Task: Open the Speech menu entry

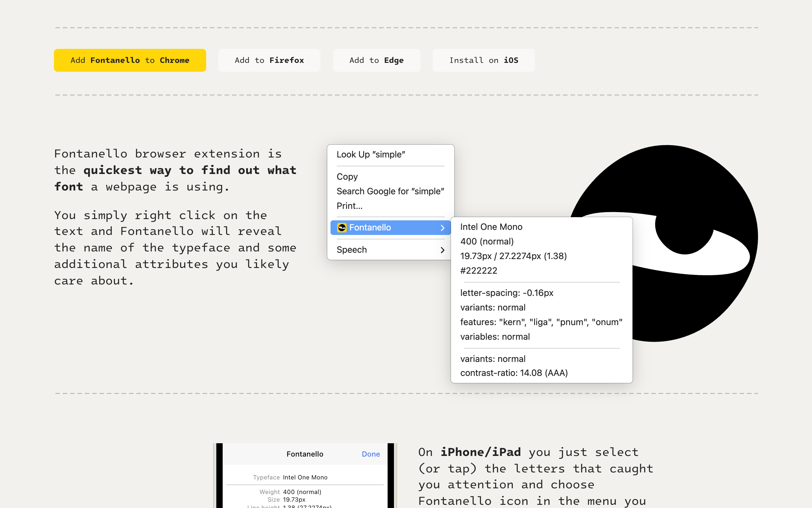Action: (x=390, y=250)
